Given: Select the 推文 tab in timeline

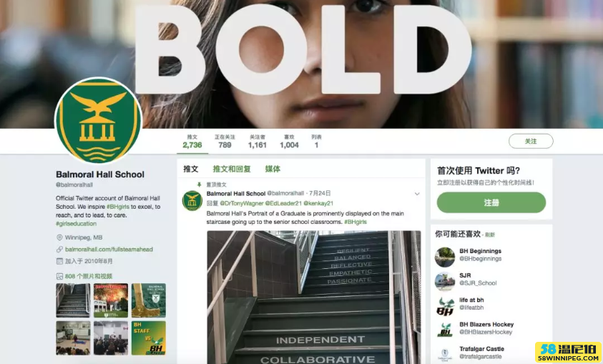Looking at the screenshot, I should pyautogui.click(x=191, y=169).
